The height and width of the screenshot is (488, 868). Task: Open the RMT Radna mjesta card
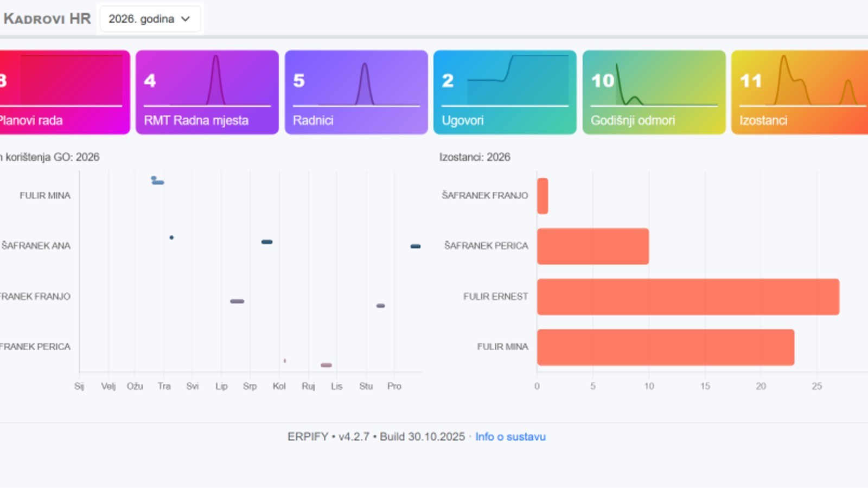pyautogui.click(x=207, y=92)
